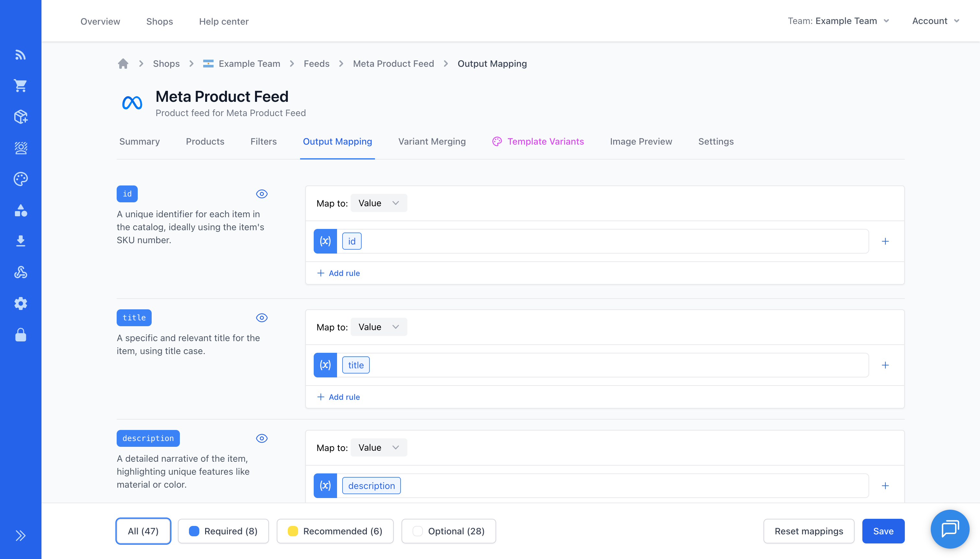Screen dimensions: 980x559
Task: Open the lock sidebar icon
Action: click(x=21, y=335)
